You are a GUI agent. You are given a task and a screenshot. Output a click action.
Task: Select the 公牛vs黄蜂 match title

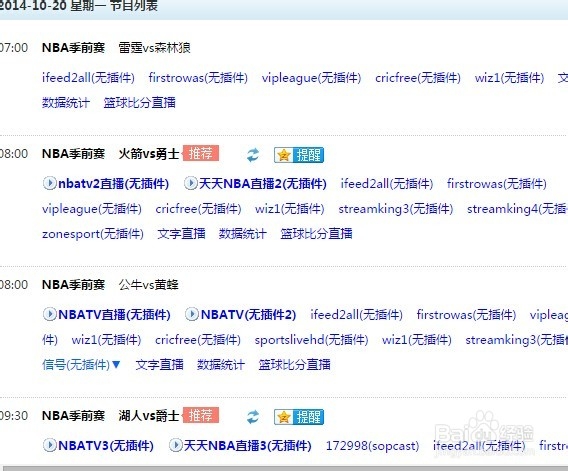tap(149, 285)
